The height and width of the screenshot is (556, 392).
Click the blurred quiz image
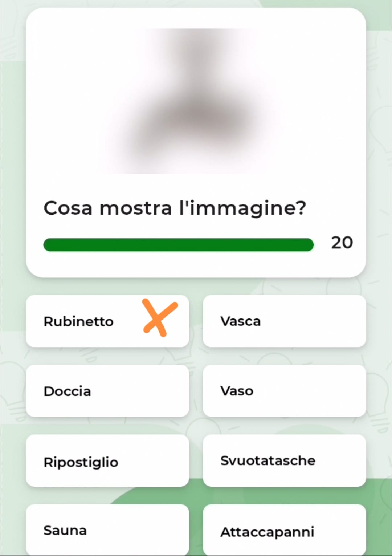[x=196, y=101]
